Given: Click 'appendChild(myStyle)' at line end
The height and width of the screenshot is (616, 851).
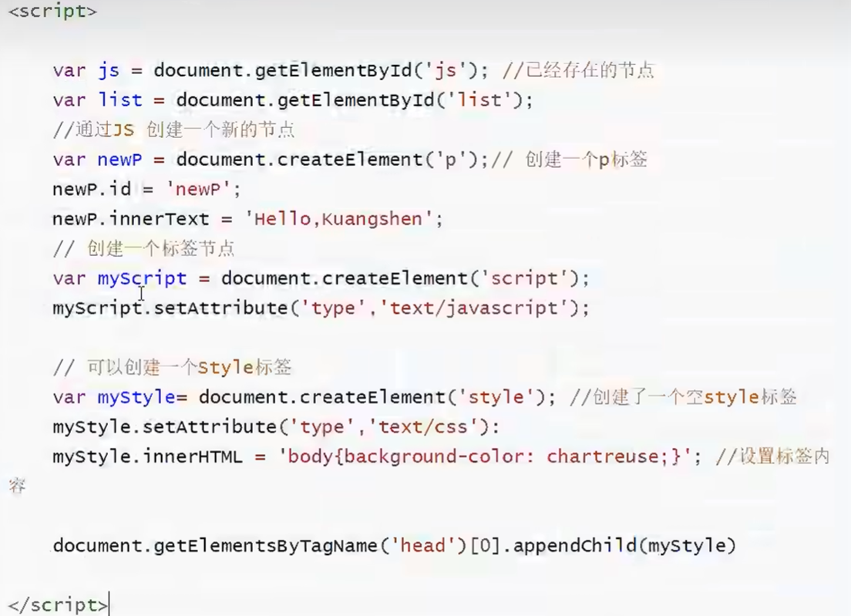Looking at the screenshot, I should point(624,545).
